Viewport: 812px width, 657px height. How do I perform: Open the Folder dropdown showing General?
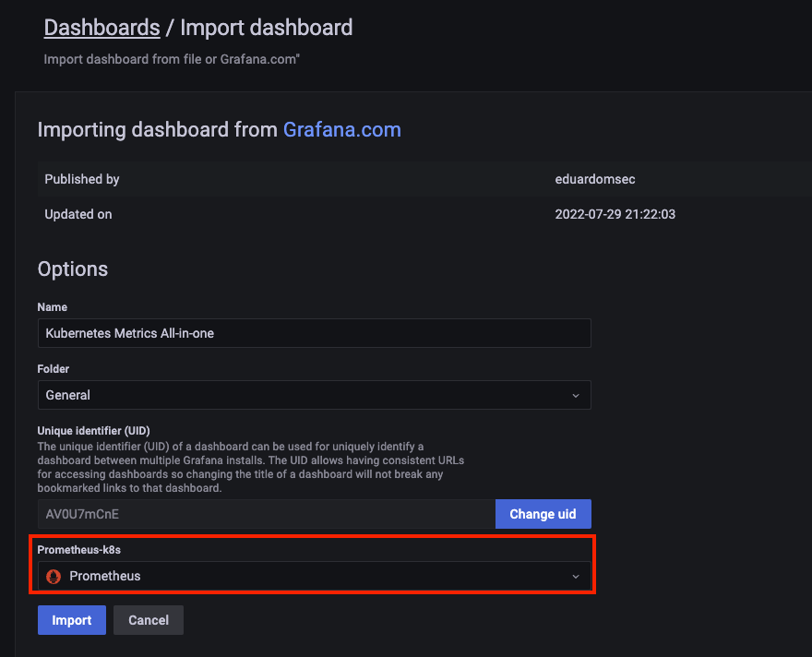click(314, 395)
